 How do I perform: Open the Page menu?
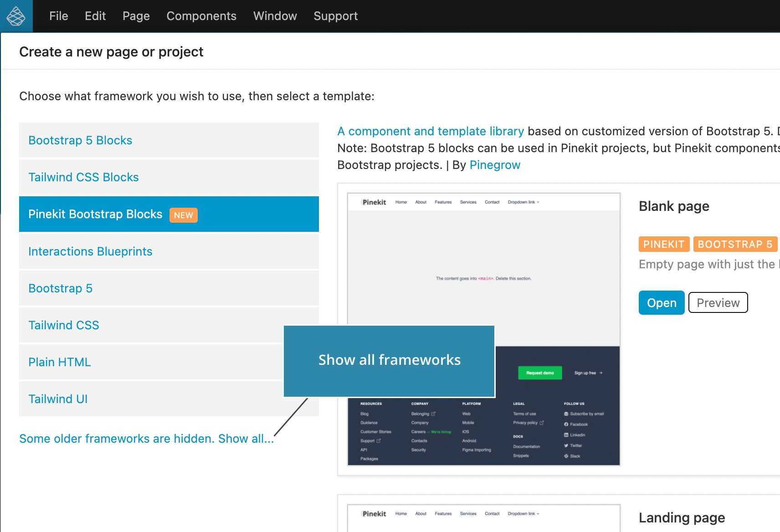coord(136,16)
